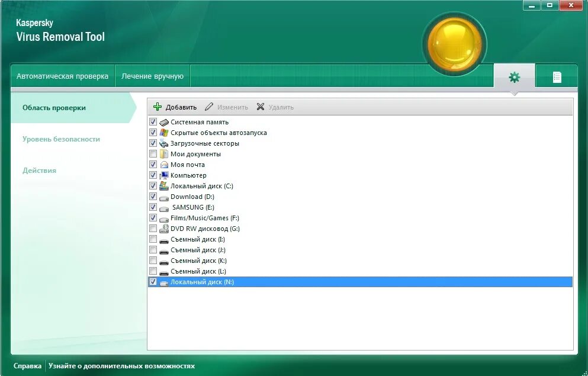The height and width of the screenshot is (376, 588).
Task: Click the pencil Edit icon
Action: tap(209, 107)
